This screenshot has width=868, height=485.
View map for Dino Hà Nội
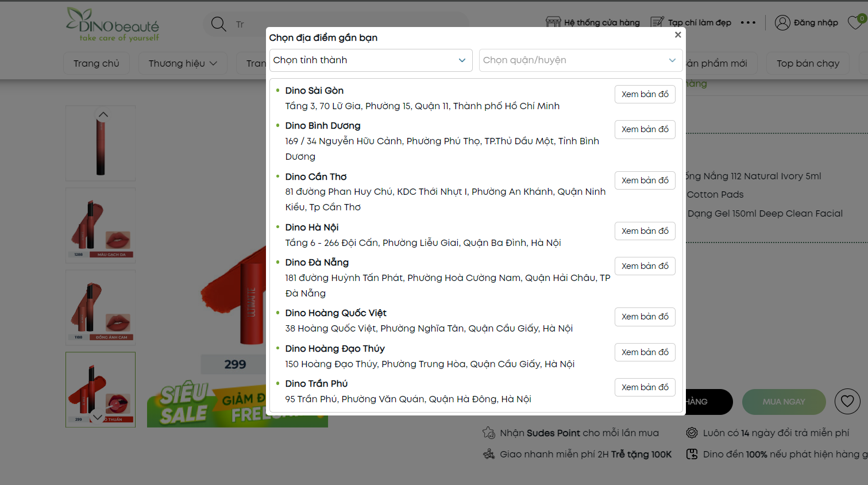(x=645, y=231)
